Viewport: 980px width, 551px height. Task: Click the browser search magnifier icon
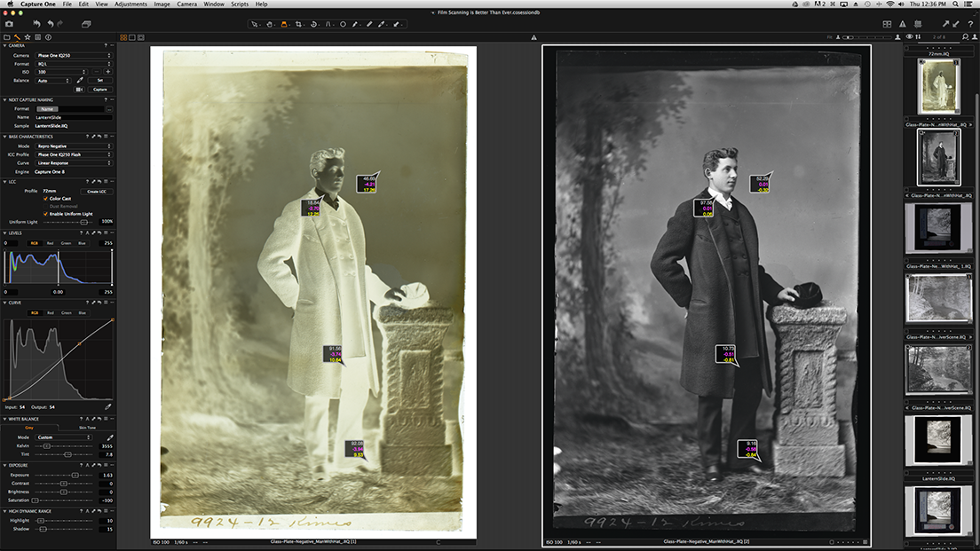click(966, 37)
